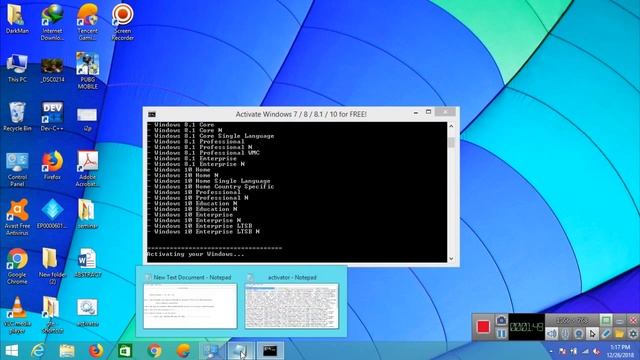Select the Control Panel desktop icon
The height and width of the screenshot is (360, 640).
17,169
